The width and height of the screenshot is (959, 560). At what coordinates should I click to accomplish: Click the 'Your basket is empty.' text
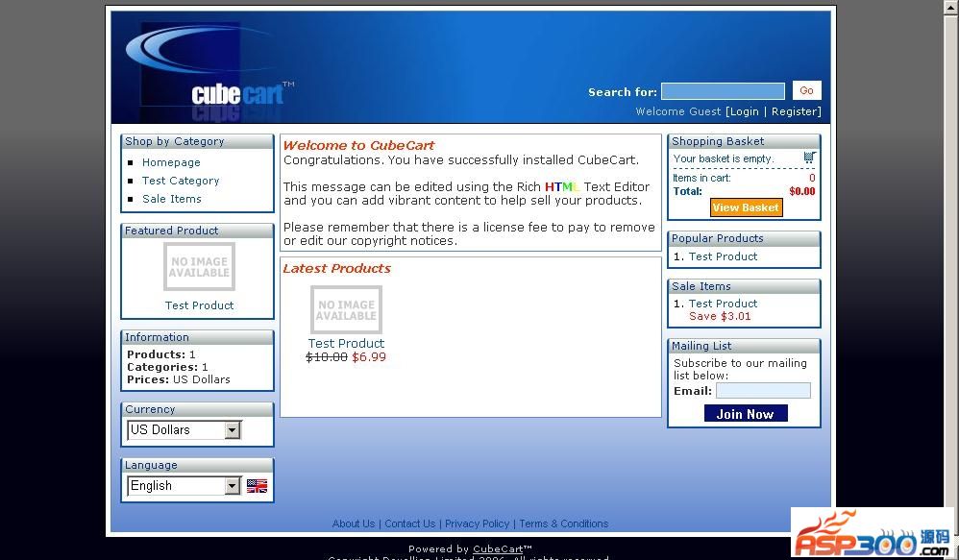[x=724, y=158]
